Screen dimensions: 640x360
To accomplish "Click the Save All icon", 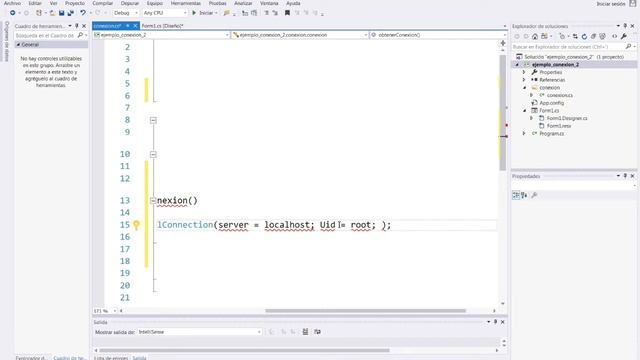I will tap(71, 13).
